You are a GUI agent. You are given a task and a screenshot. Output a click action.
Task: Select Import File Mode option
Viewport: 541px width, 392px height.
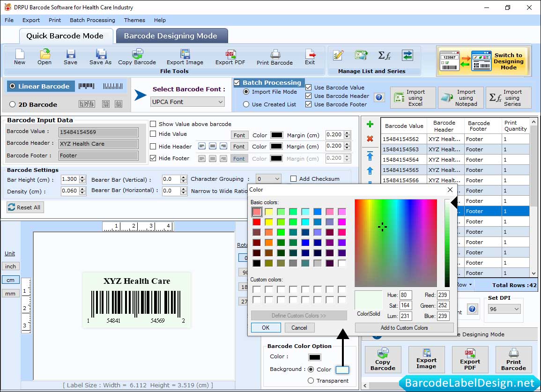click(246, 92)
